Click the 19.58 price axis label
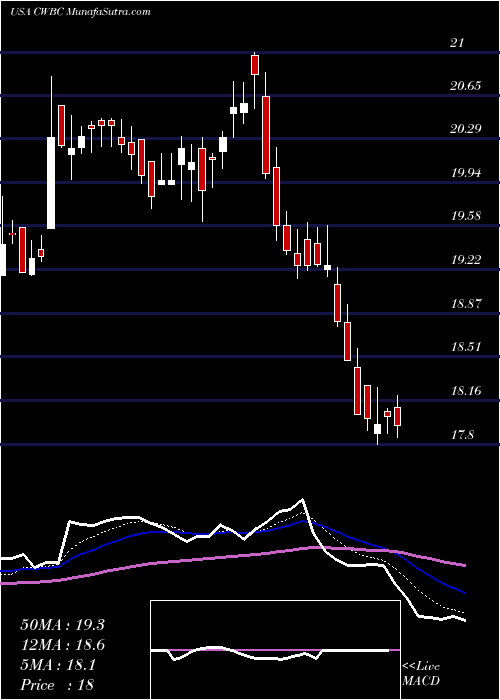 (x=466, y=216)
